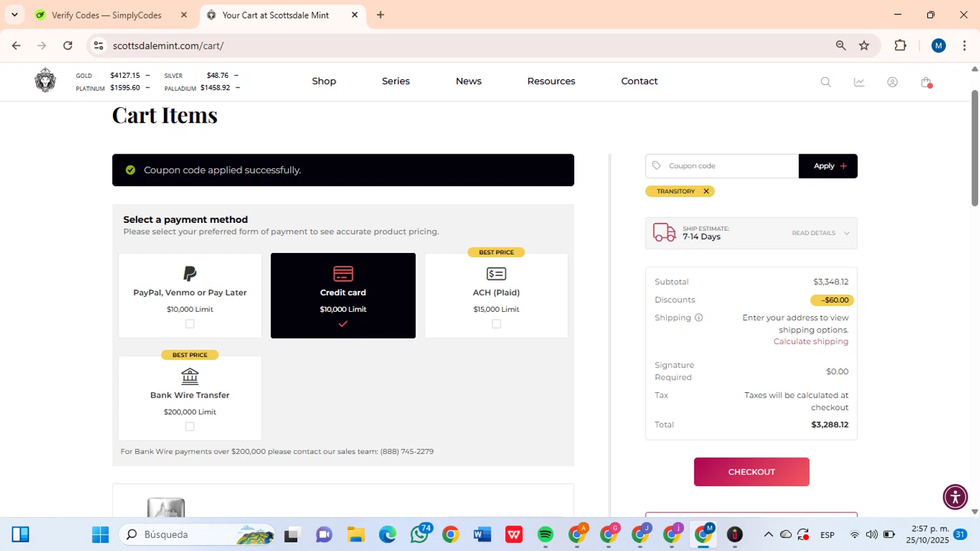Click the Coupon code input field
Image resolution: width=980 pixels, height=551 pixels.
click(x=722, y=166)
